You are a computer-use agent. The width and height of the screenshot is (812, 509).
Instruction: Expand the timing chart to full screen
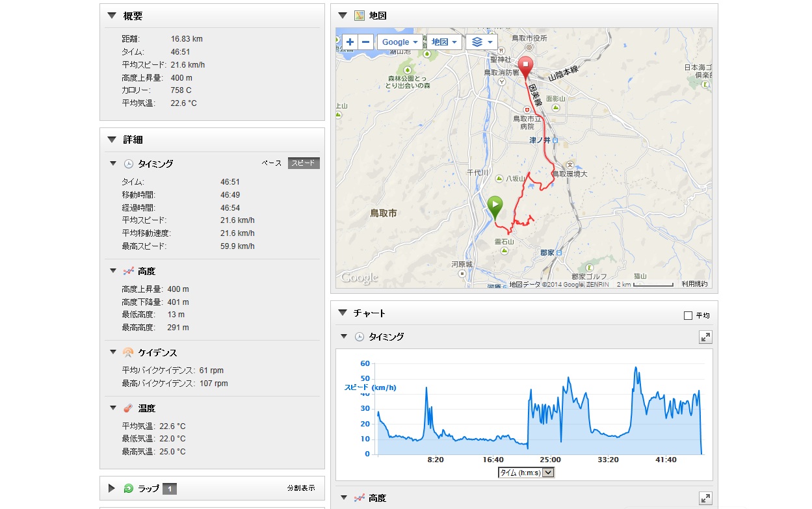(705, 337)
